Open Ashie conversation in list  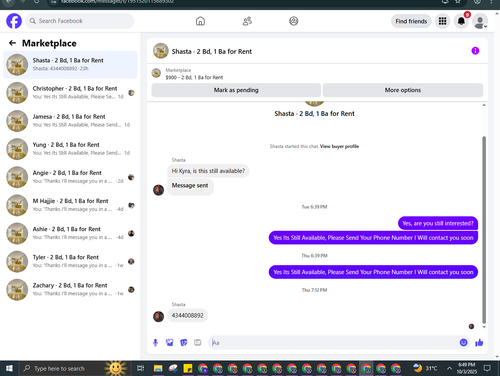pyautogui.click(x=70, y=233)
